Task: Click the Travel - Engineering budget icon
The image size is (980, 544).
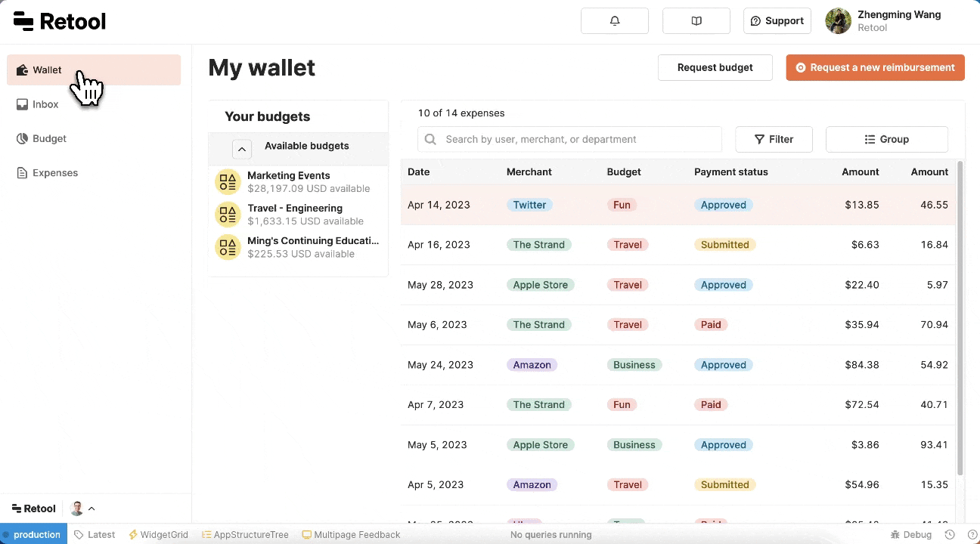Action: pos(228,215)
